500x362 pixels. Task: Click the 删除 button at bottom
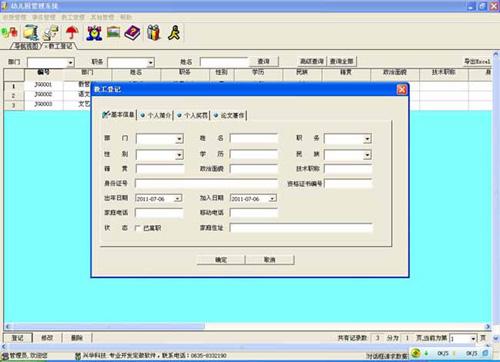pyautogui.click(x=77, y=338)
